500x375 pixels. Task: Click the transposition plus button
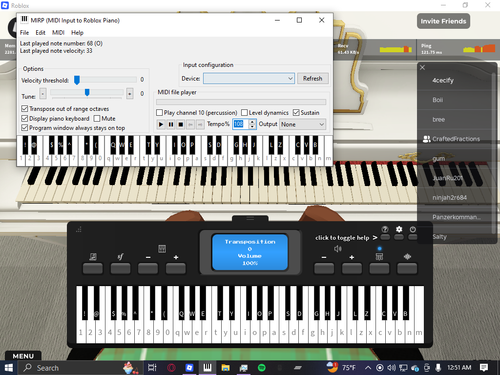pos(176,268)
